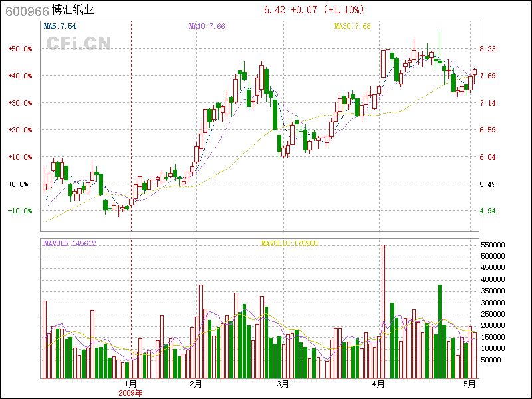Jump to the 4月 date marker

coord(379,384)
